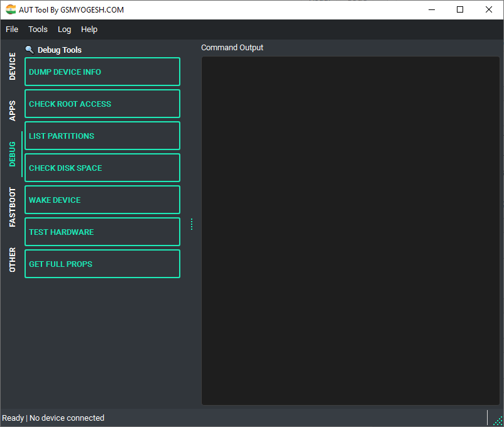The width and height of the screenshot is (504, 427).
Task: Click the AUT Tool app icon in title bar
Action: coord(11,9)
